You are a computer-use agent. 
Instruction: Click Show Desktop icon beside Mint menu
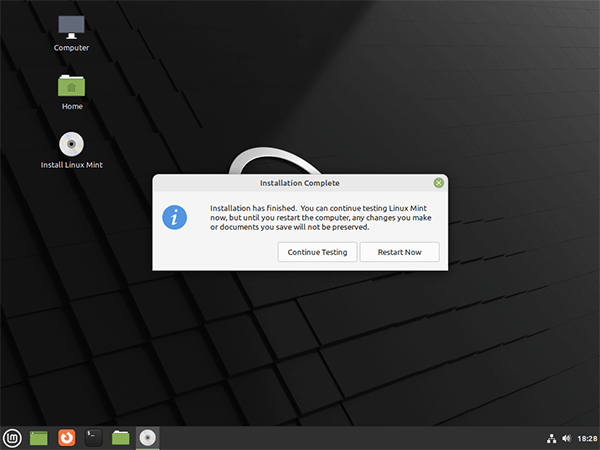click(x=39, y=437)
